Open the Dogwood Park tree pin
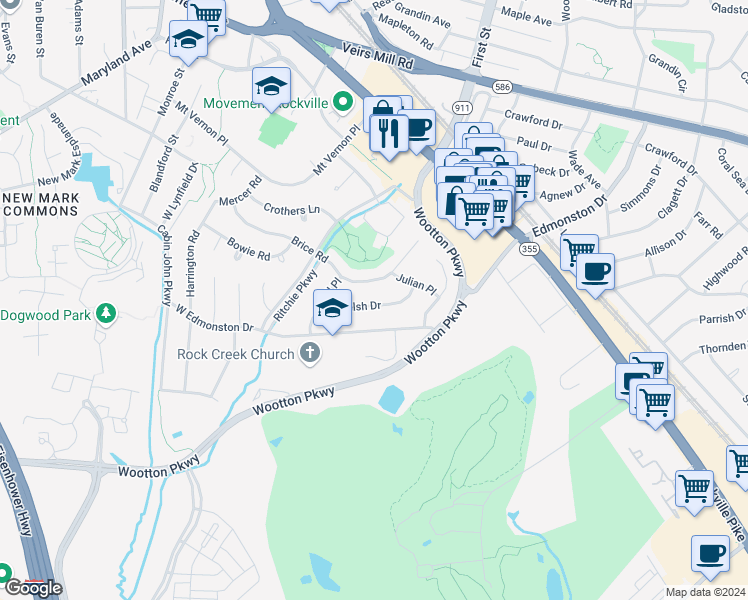Screen dimensions: 748x600 pyautogui.click(x=106, y=314)
